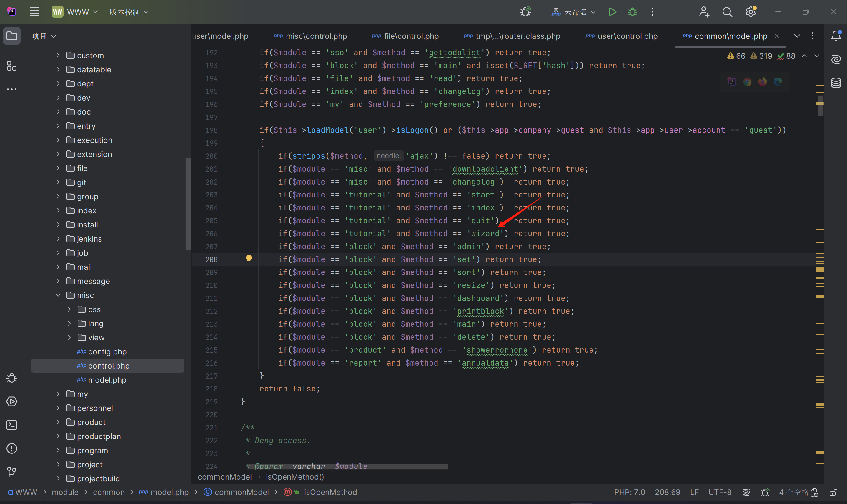The image size is (847, 504).
Task: Open the Git tool window icon
Action: pyautogui.click(x=12, y=472)
